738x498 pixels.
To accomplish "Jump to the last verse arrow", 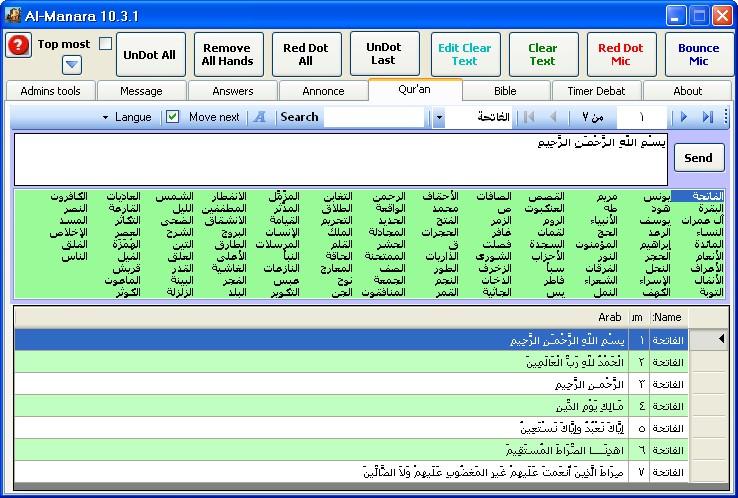I will point(708,117).
